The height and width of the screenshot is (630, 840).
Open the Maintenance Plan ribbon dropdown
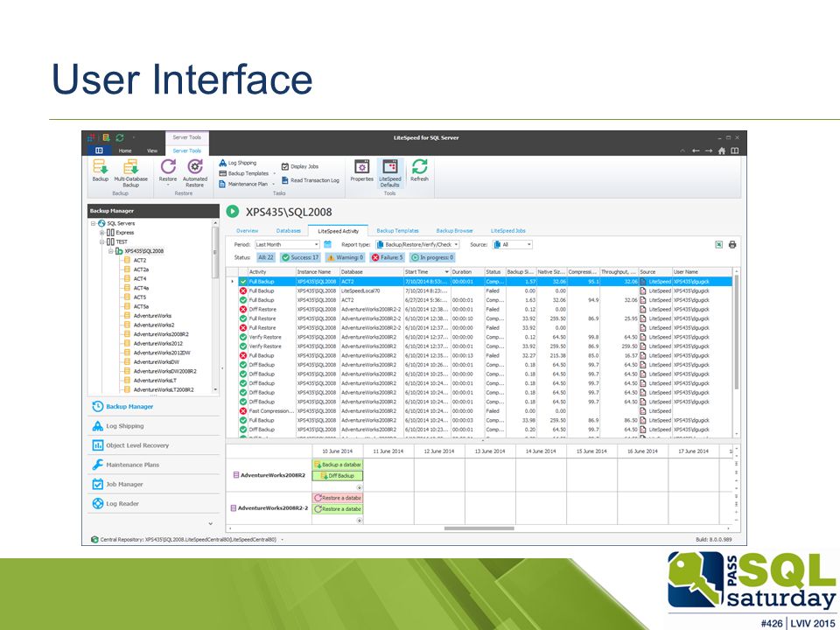(x=273, y=185)
